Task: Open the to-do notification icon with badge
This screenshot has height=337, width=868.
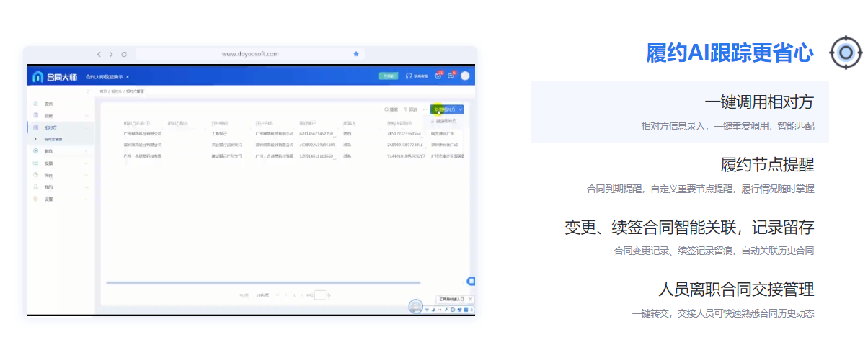Action: click(438, 76)
